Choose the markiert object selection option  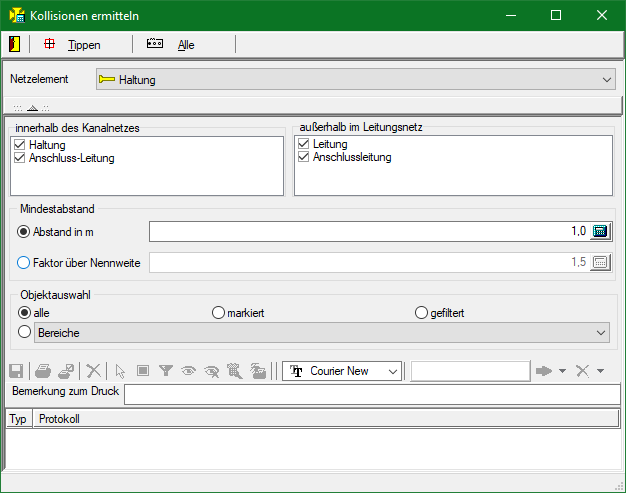tap(218, 313)
